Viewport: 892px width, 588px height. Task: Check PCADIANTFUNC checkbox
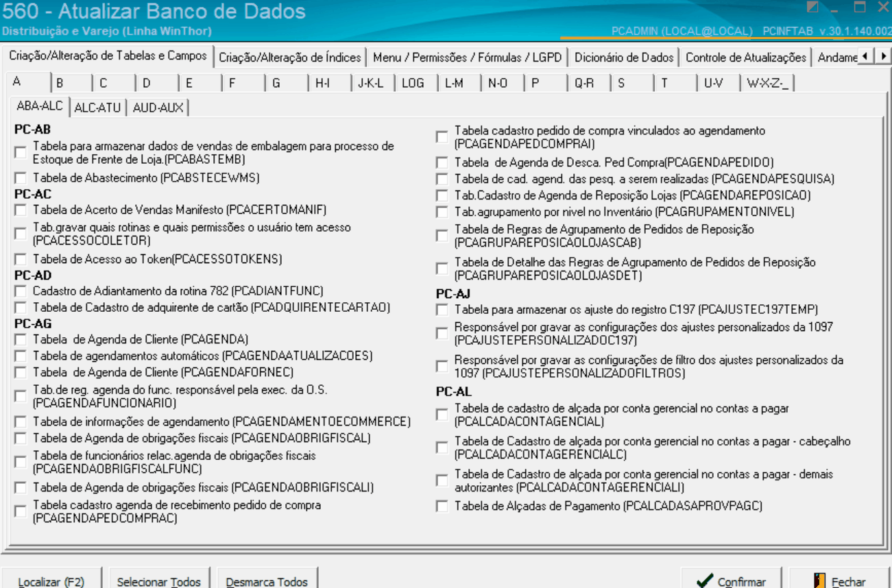click(21, 291)
